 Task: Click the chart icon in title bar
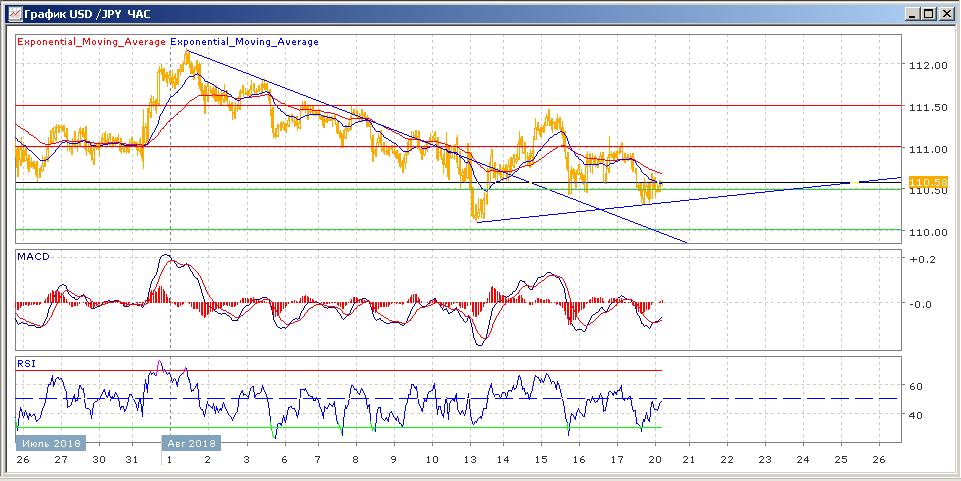[12, 13]
